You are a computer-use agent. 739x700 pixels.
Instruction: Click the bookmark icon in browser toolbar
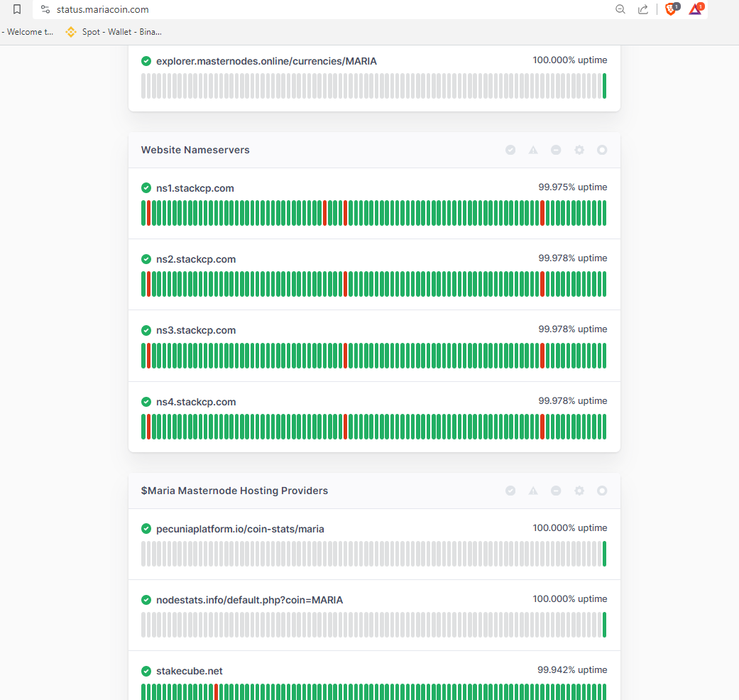tap(17, 9)
